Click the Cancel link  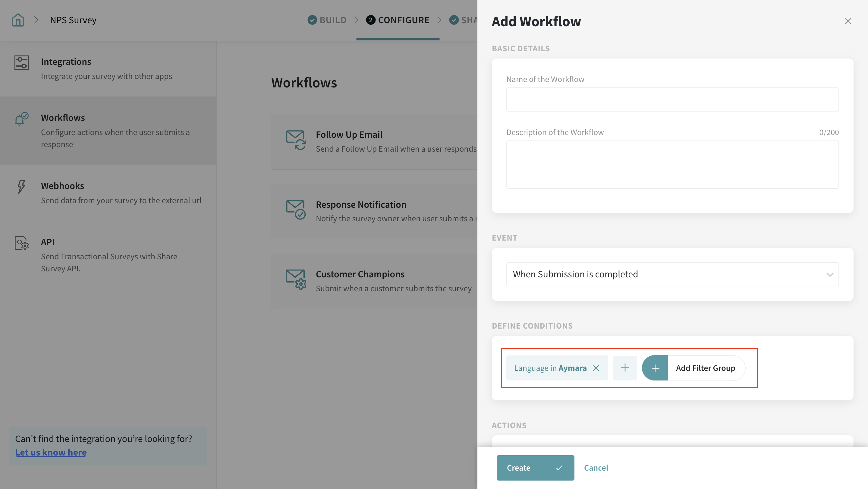(596, 468)
